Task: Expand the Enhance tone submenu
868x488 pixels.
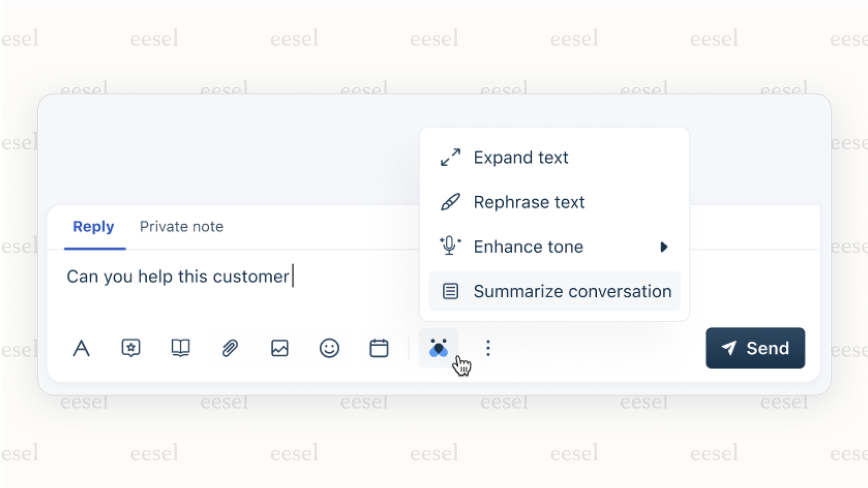Action: (x=664, y=247)
